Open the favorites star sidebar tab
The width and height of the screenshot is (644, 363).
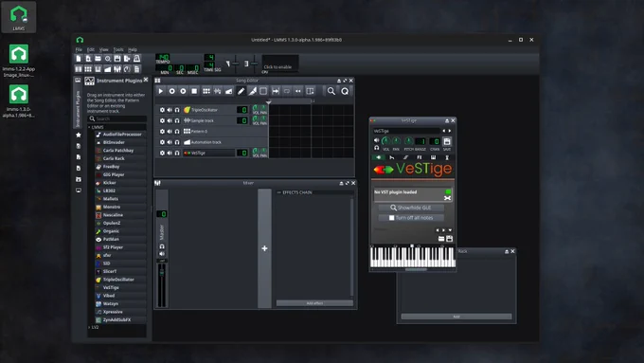click(x=79, y=135)
